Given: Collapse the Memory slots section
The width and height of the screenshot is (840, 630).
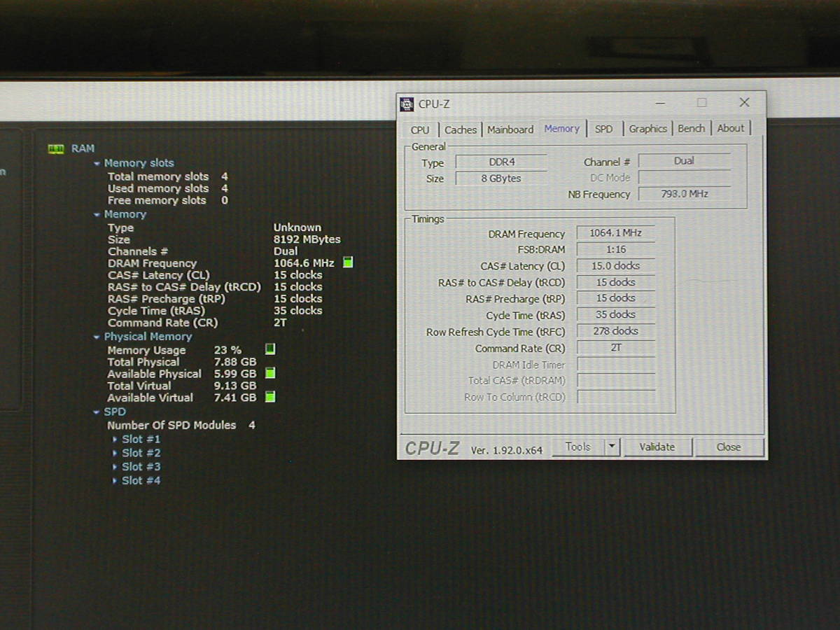Looking at the screenshot, I should 97,163.
